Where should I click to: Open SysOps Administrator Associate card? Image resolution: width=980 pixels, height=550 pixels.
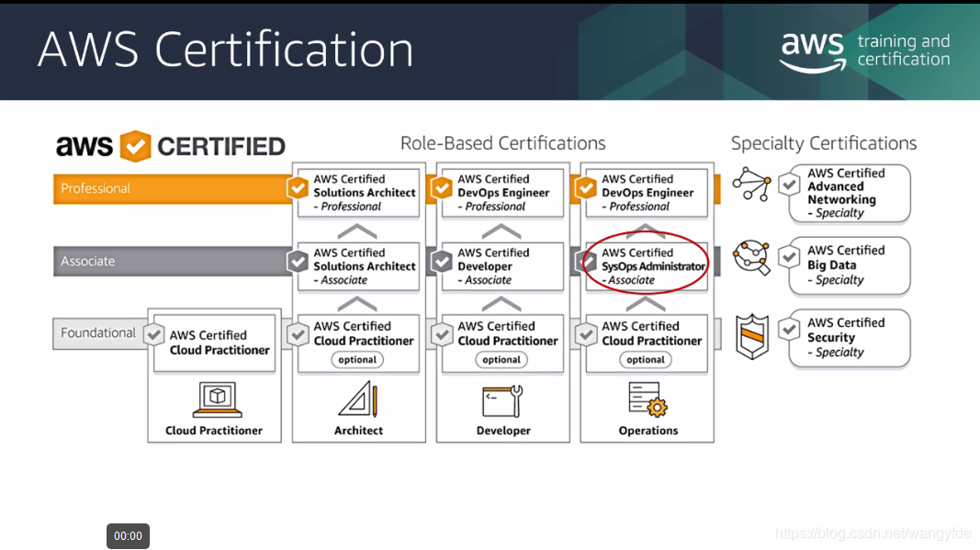[x=647, y=266]
